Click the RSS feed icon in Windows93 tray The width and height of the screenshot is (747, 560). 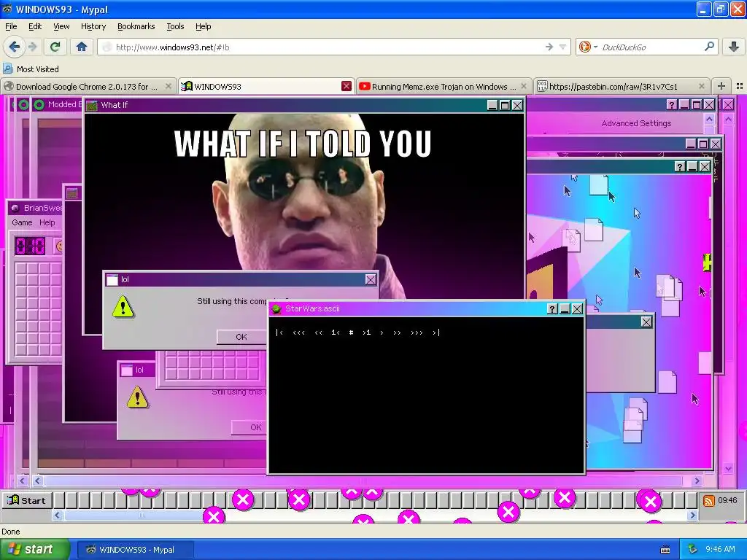(708, 500)
